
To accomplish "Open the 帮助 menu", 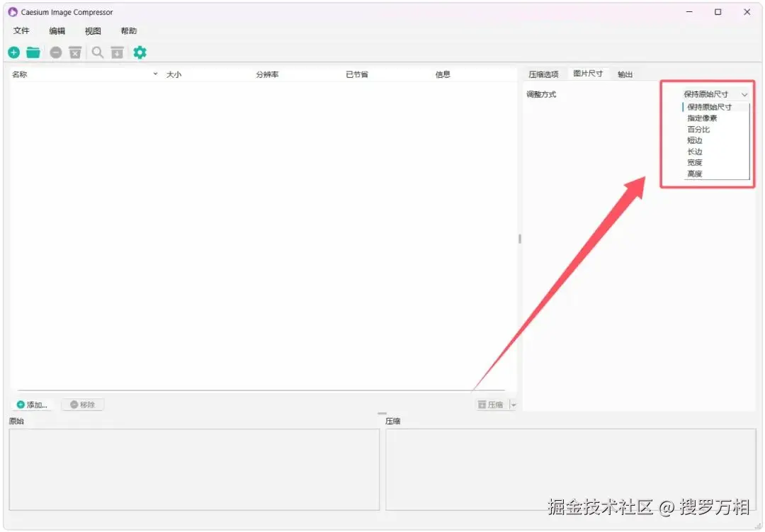I will (128, 30).
